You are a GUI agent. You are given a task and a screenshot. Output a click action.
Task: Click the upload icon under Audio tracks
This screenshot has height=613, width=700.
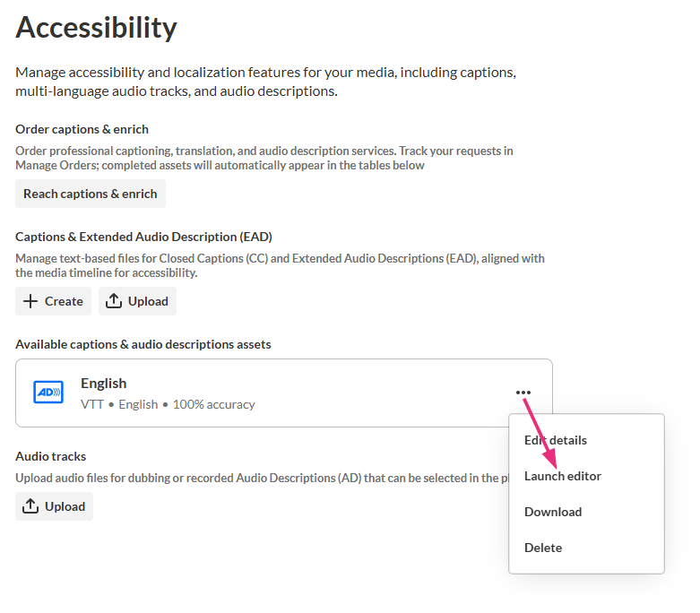[30, 506]
